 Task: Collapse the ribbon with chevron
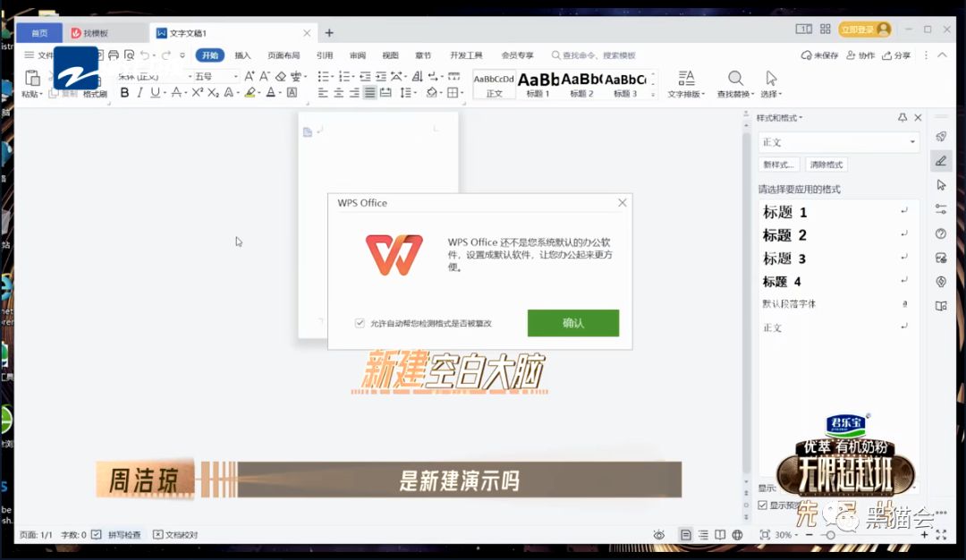pos(942,55)
